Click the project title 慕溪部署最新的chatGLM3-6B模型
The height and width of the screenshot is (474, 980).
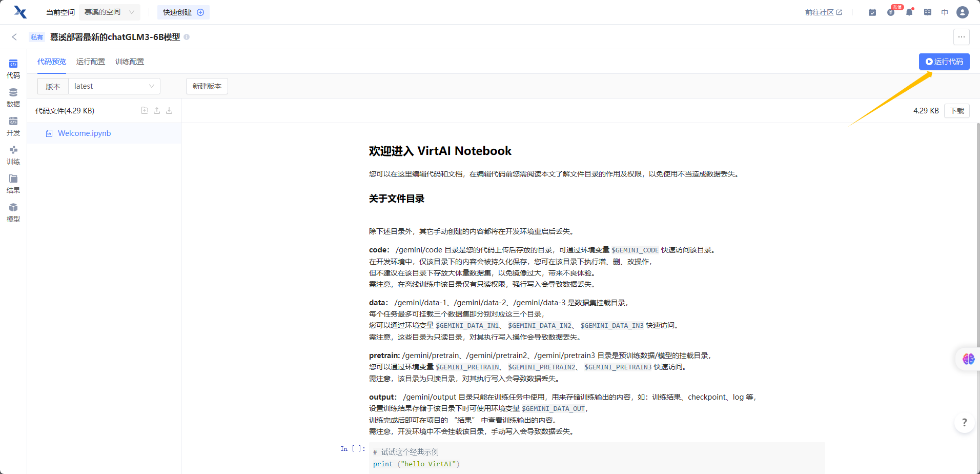115,37
